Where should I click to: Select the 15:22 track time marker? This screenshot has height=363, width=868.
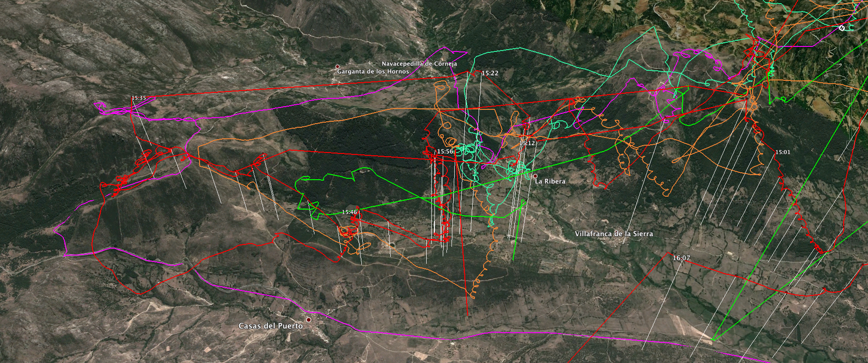[x=490, y=73]
